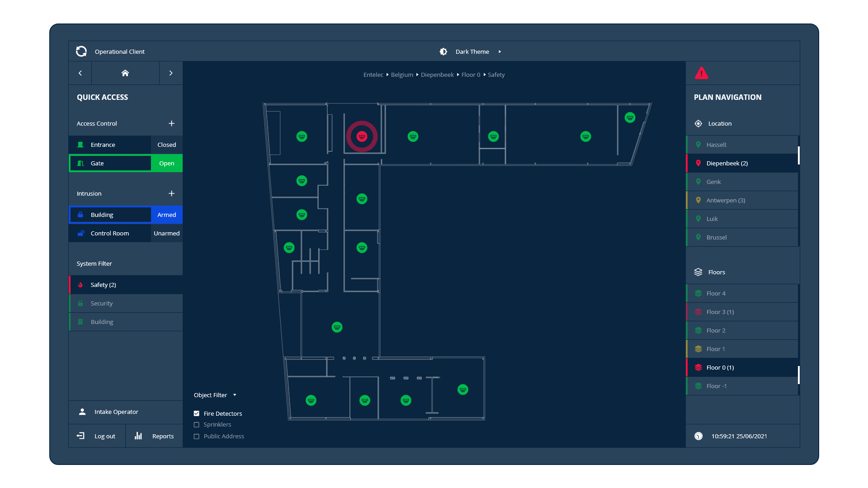Screen dimensions: 868x488
Task: Click the Log out button
Action: 97,436
